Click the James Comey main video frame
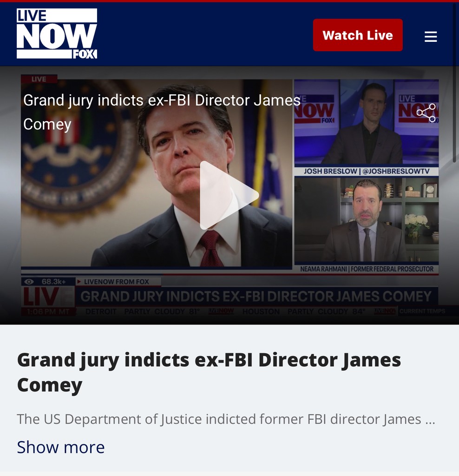459x476 pixels. pos(157,173)
